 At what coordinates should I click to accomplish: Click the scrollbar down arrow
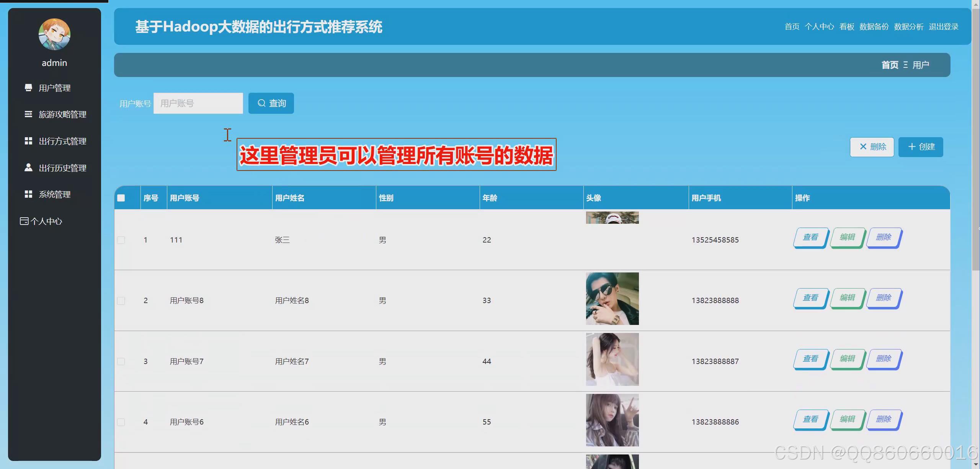click(976, 465)
